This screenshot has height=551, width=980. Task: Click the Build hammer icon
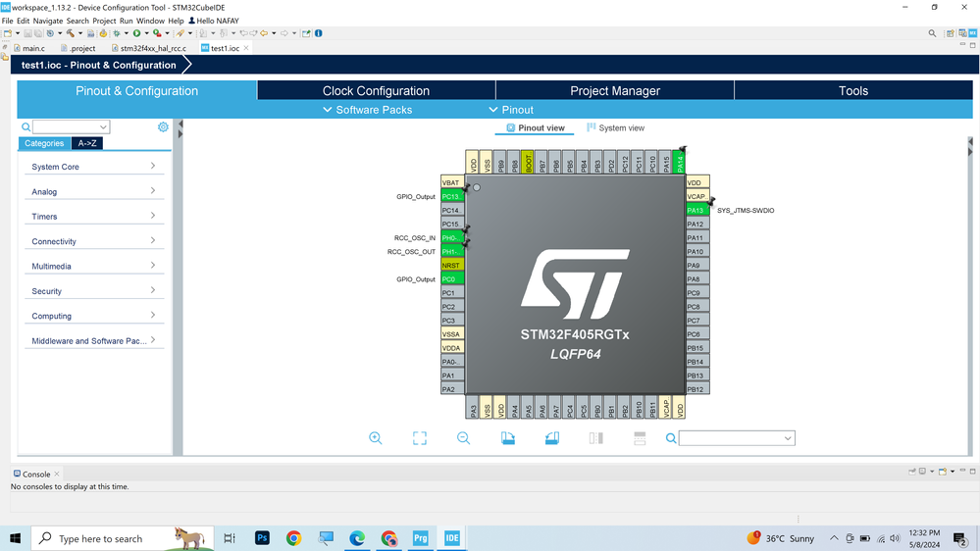point(71,33)
